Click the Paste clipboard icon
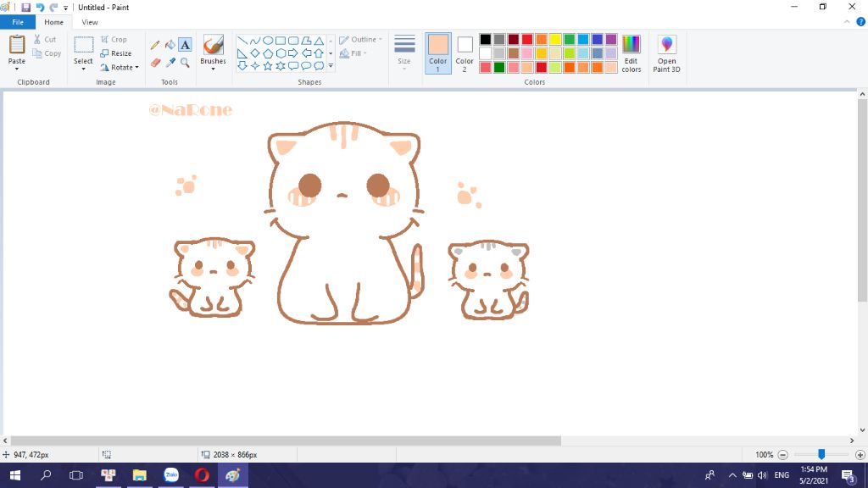The width and height of the screenshot is (868, 488). (x=17, y=45)
